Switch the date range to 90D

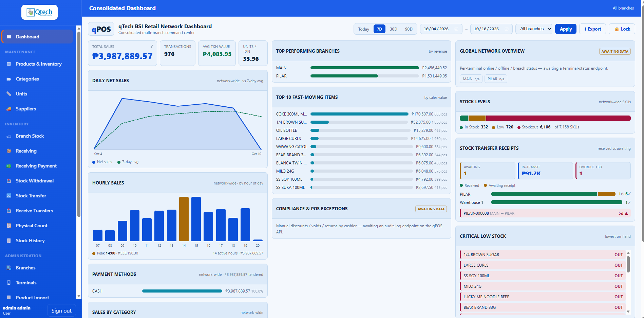[409, 29]
